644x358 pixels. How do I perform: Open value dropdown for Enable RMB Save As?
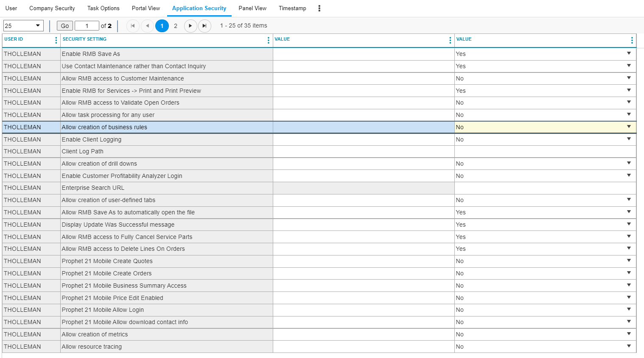[629, 54]
